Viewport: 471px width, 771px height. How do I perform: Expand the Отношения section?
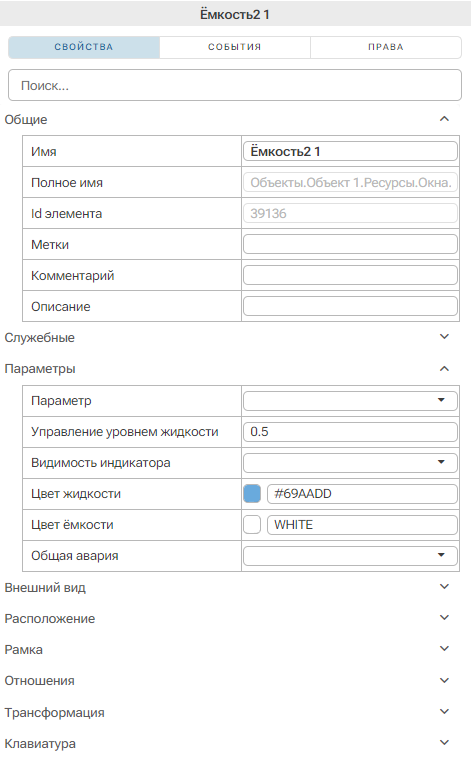pyautogui.click(x=444, y=681)
